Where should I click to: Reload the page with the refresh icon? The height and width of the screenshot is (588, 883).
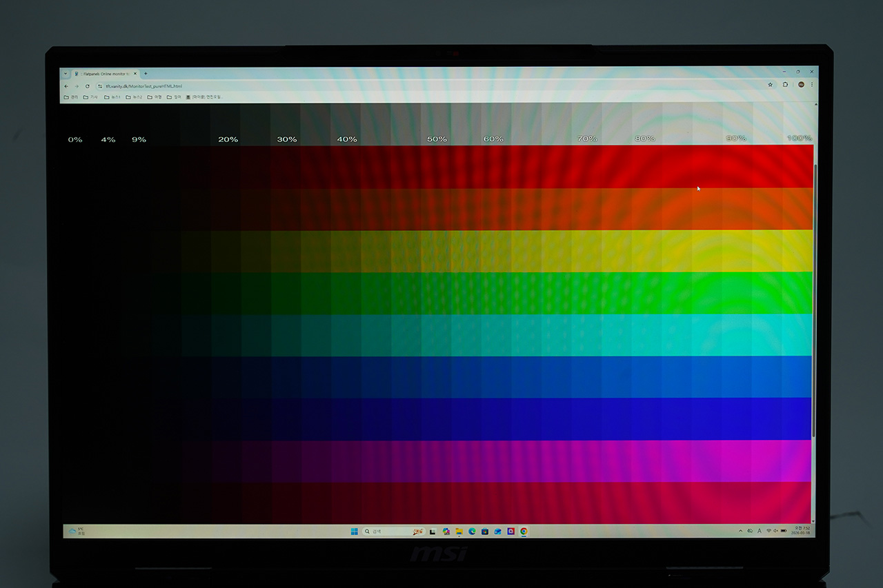click(x=88, y=86)
